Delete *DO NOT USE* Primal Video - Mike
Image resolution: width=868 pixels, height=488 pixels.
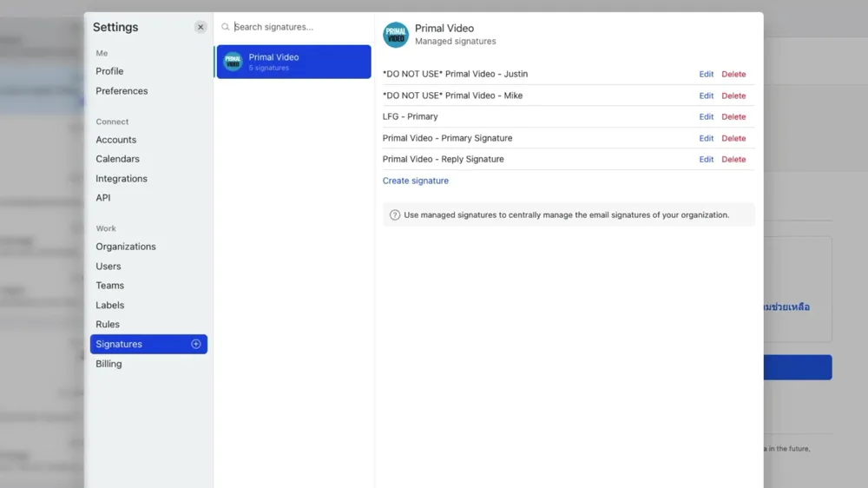pos(733,96)
